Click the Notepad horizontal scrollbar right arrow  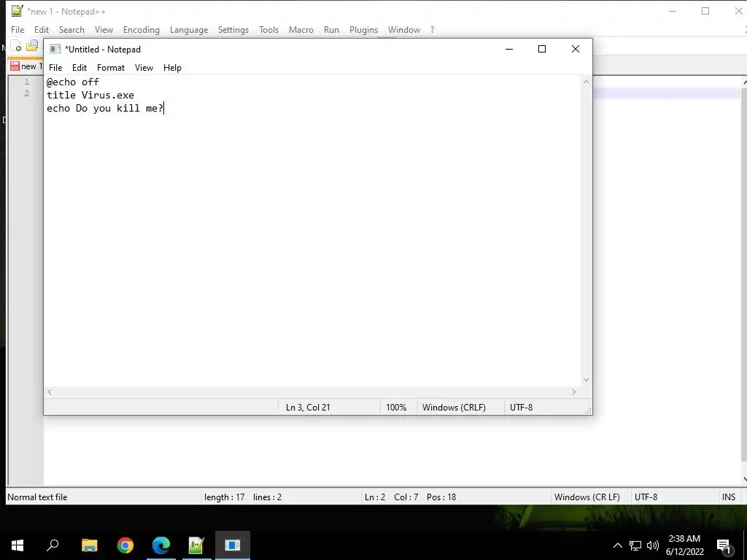click(x=574, y=392)
